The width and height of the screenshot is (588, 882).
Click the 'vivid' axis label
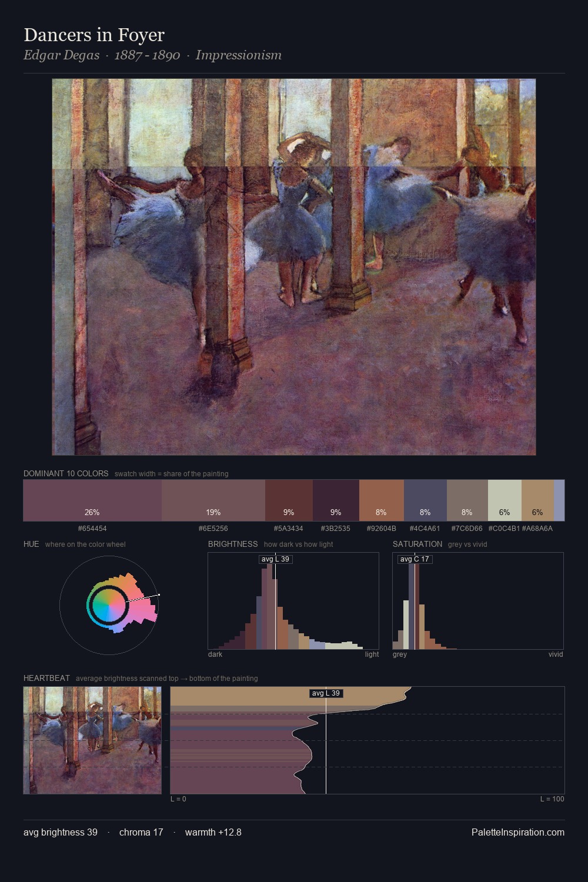(556, 654)
